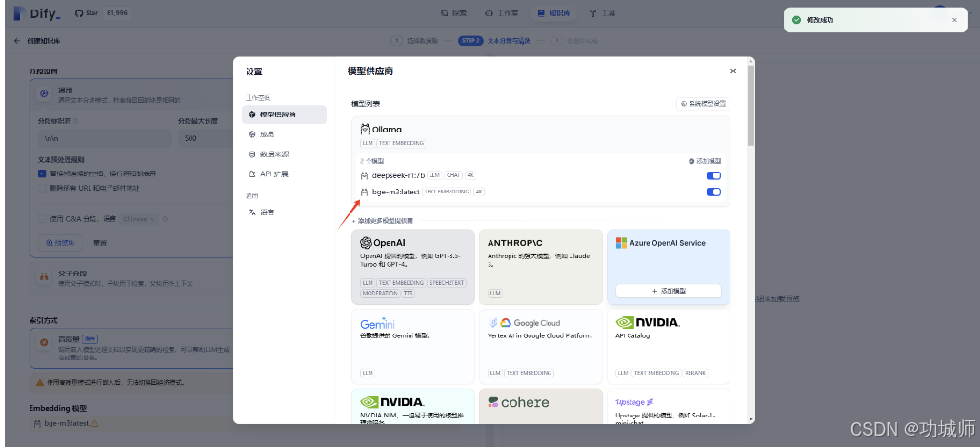
Task: Open the 工具 (Tools) tab
Action: pyautogui.click(x=603, y=12)
